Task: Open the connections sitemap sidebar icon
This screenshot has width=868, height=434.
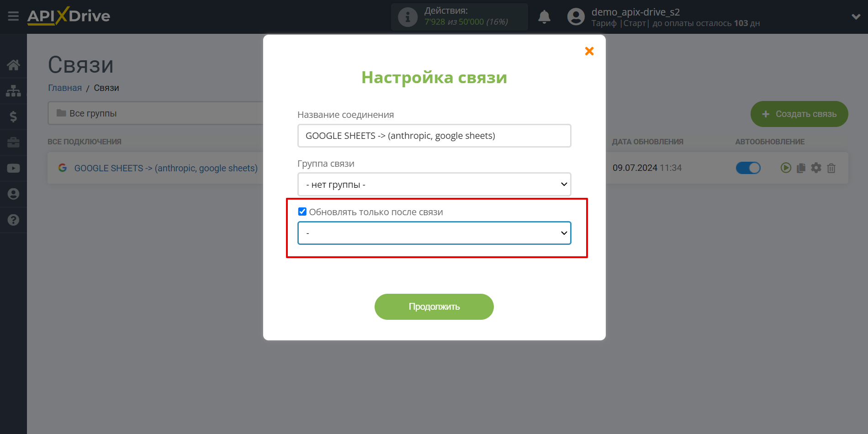Action: tap(13, 91)
